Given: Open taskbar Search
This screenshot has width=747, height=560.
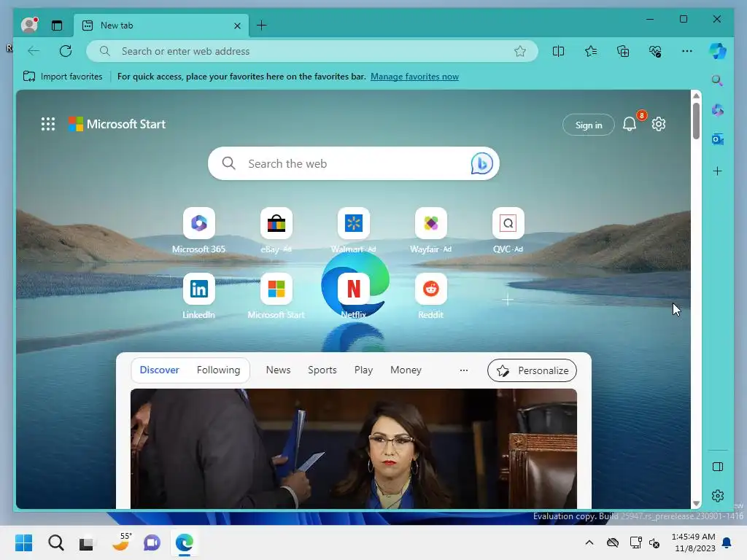Looking at the screenshot, I should tap(55, 542).
